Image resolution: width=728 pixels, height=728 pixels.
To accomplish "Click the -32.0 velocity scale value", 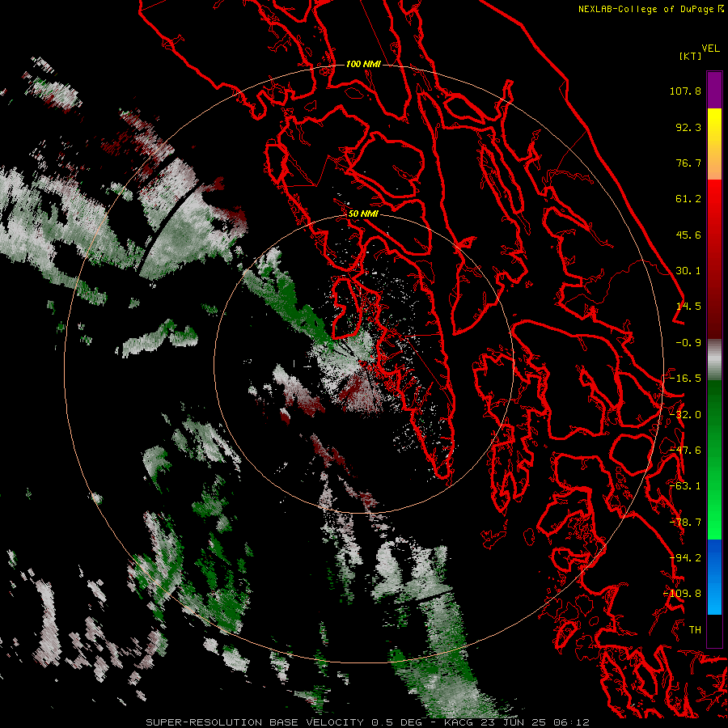I will pos(685,414).
